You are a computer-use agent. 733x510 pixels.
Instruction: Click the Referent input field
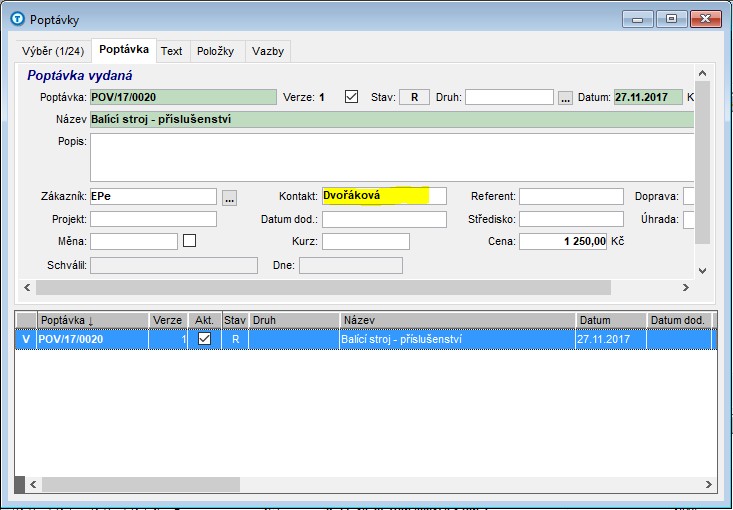click(571, 196)
